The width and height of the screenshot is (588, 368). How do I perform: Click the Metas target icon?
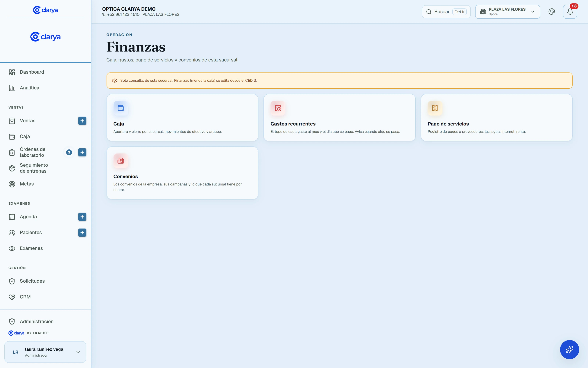coord(12,184)
